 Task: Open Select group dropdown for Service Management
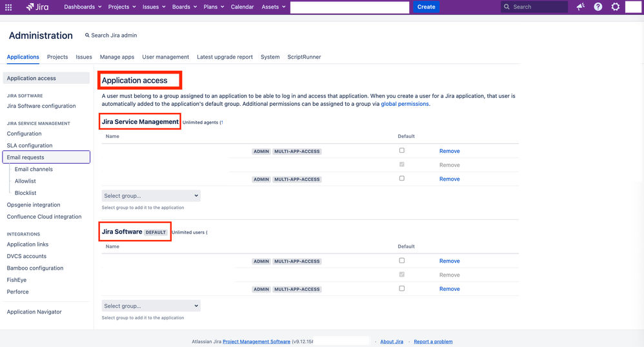pyautogui.click(x=151, y=196)
